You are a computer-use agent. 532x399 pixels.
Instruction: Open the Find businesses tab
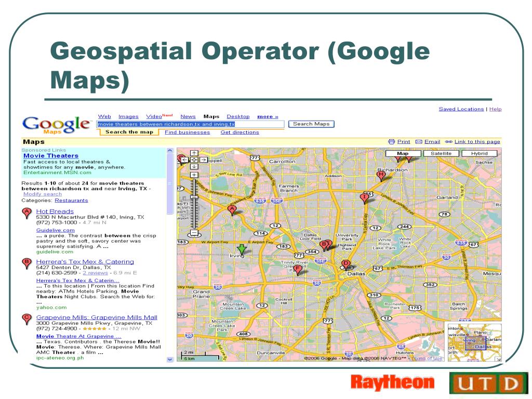(187, 132)
